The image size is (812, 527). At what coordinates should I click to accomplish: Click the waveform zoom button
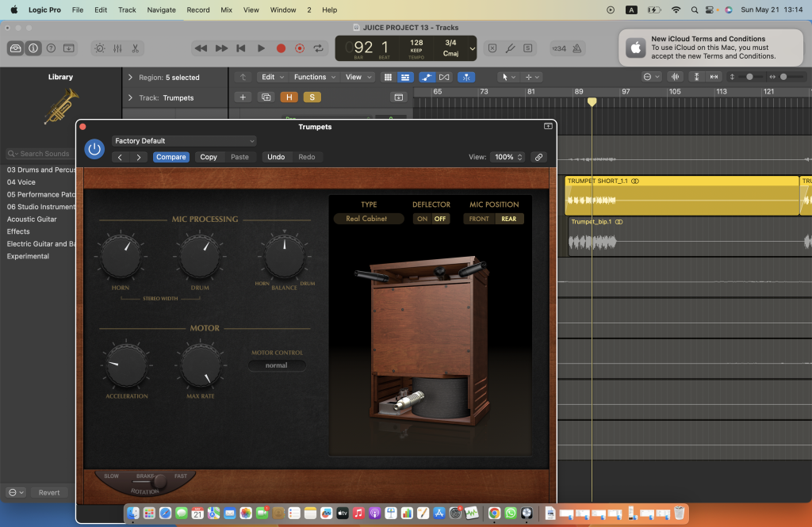tap(676, 77)
